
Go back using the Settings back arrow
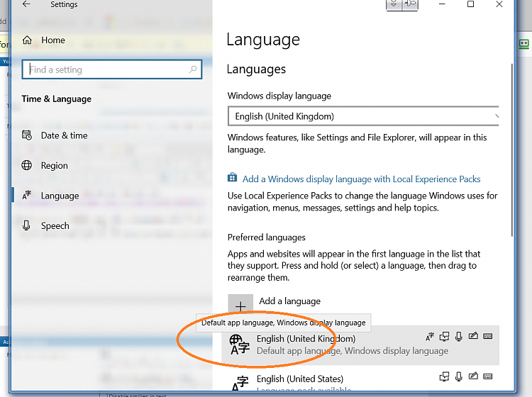[x=26, y=4]
